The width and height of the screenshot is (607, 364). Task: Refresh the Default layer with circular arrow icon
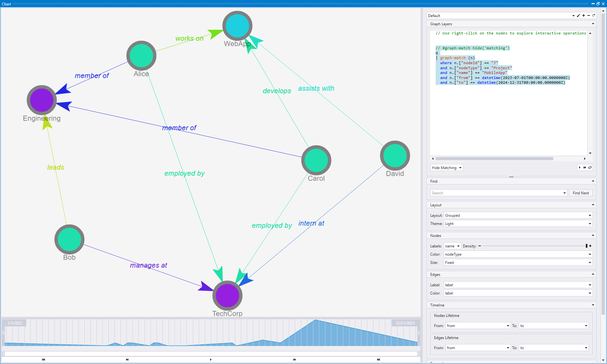tap(594, 15)
